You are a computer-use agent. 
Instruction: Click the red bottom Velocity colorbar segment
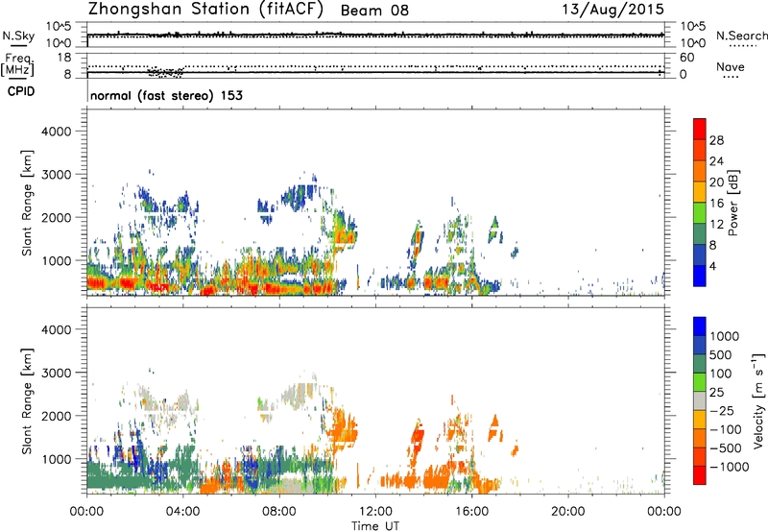(700, 475)
